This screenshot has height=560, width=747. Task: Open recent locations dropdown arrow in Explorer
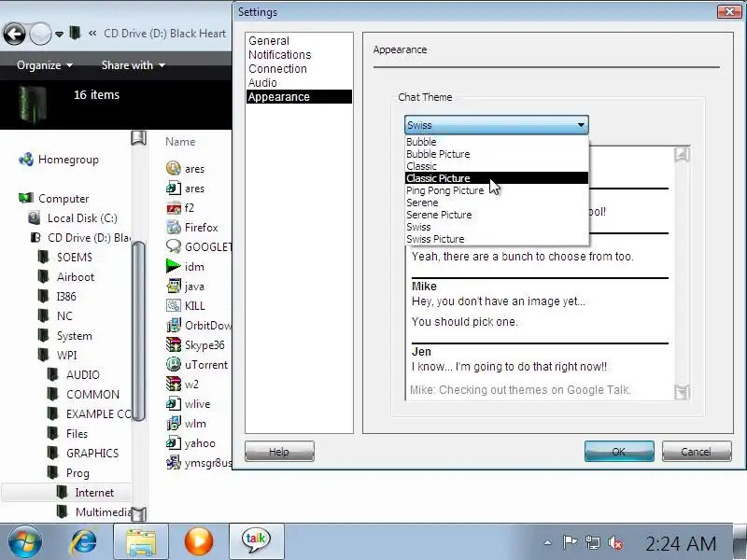[x=59, y=35]
